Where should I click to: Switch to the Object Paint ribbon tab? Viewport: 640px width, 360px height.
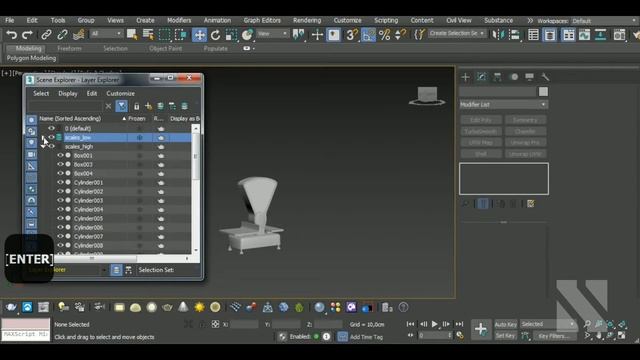[165, 49]
